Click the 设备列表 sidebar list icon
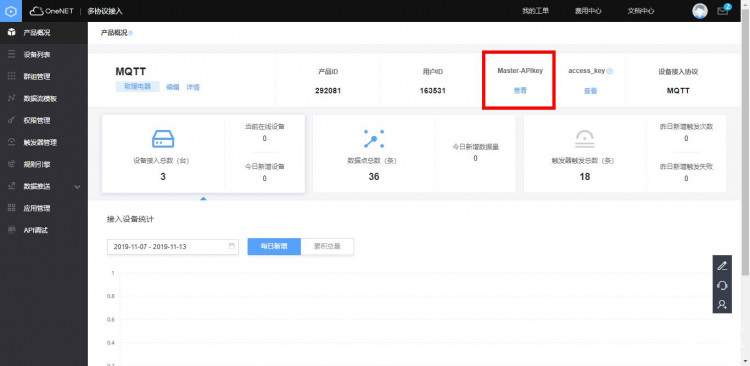Viewport: 750px width, 366px height. [x=11, y=55]
